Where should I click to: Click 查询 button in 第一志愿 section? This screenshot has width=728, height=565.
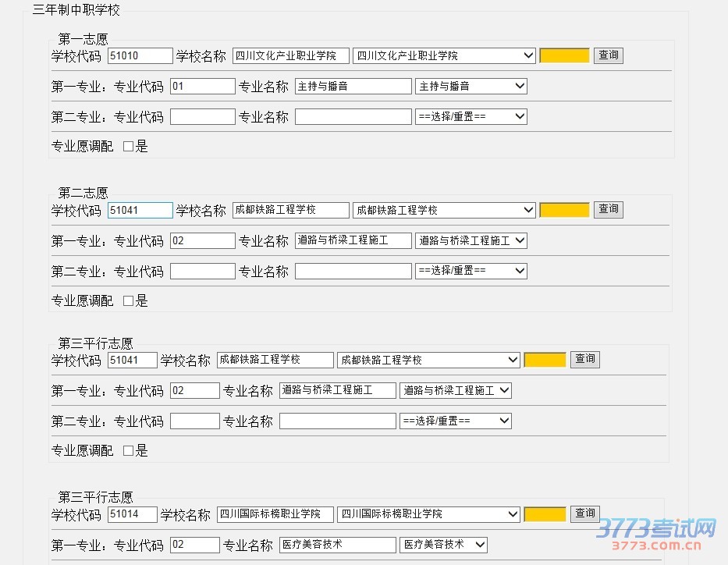(608, 55)
